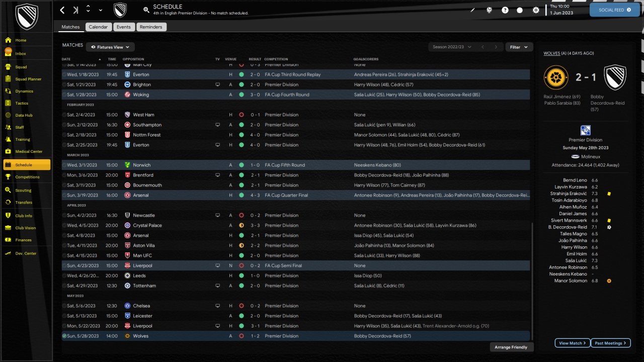The width and height of the screenshot is (644, 362).
Task: Open the settings gear icon
Action: tap(536, 10)
